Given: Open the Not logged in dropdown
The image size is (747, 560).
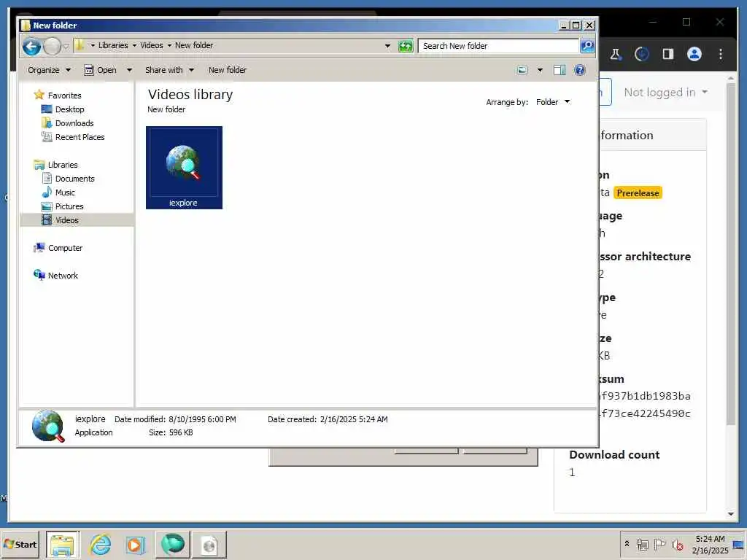Looking at the screenshot, I should tap(665, 93).
